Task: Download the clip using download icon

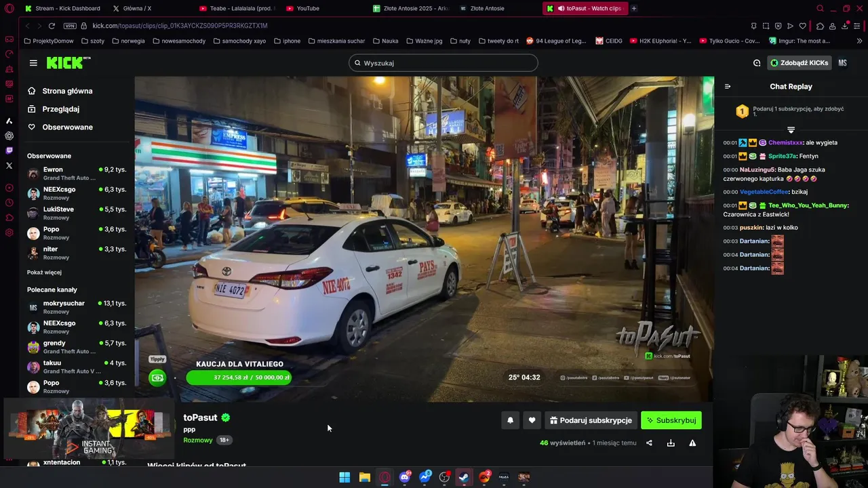Action: tap(671, 443)
